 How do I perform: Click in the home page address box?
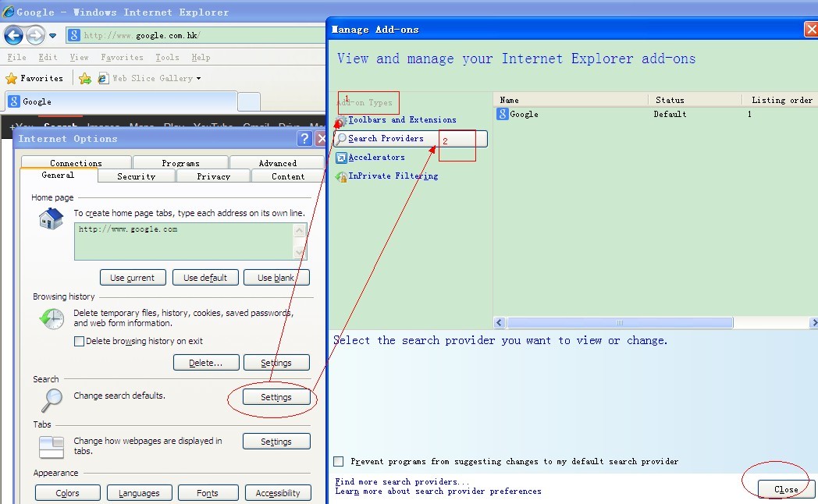[x=184, y=241]
